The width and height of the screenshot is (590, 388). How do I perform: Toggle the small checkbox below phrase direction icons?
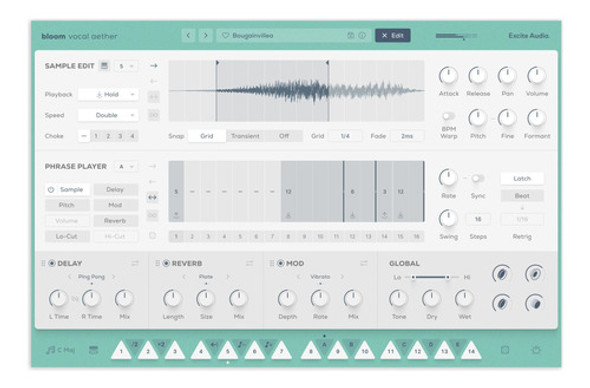(152, 236)
